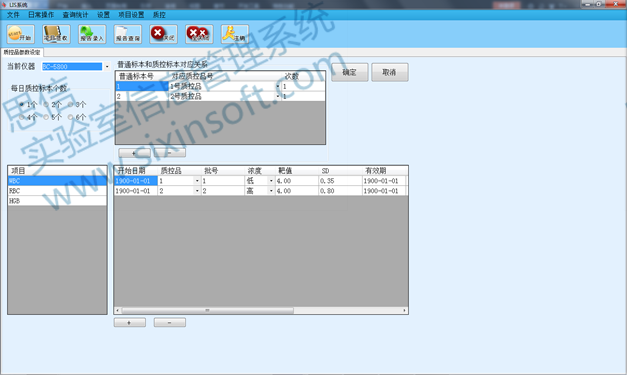The width and height of the screenshot is (627, 375).
Task: Open the 质控 menu
Action: point(159,15)
